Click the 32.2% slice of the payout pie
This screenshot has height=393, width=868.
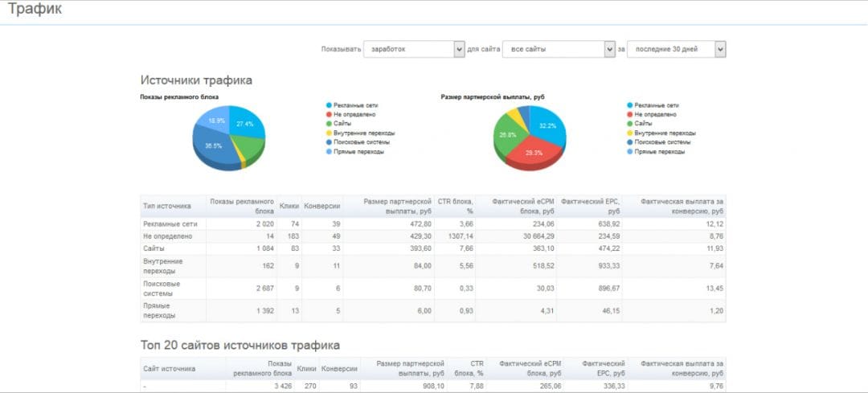547,125
